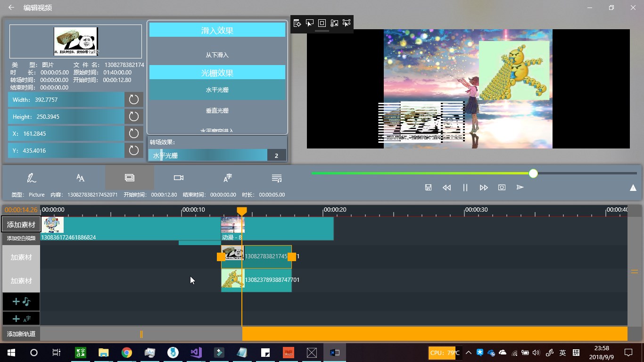Select 从下滑入 slide-in effect
644x362 pixels.
(217, 55)
